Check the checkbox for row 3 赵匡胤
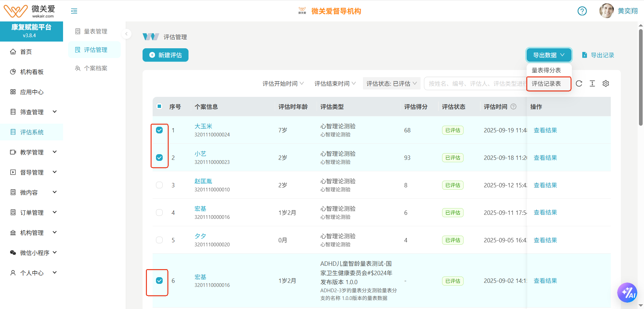Image resolution: width=644 pixels, height=309 pixels. pyautogui.click(x=159, y=185)
